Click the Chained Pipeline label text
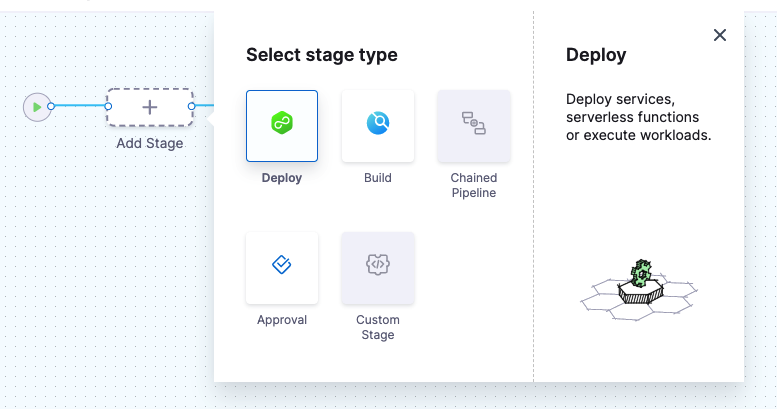Screen dimensions: 777x409 click(x=473, y=185)
